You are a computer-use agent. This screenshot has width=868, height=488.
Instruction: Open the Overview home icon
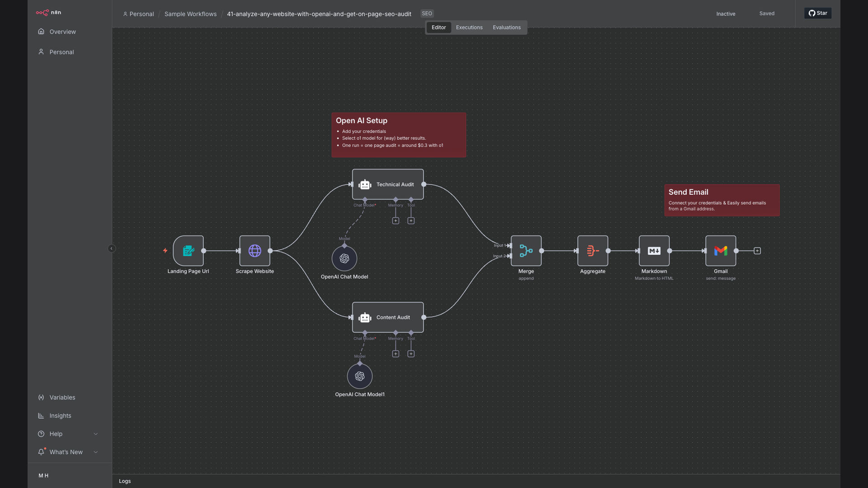(41, 32)
